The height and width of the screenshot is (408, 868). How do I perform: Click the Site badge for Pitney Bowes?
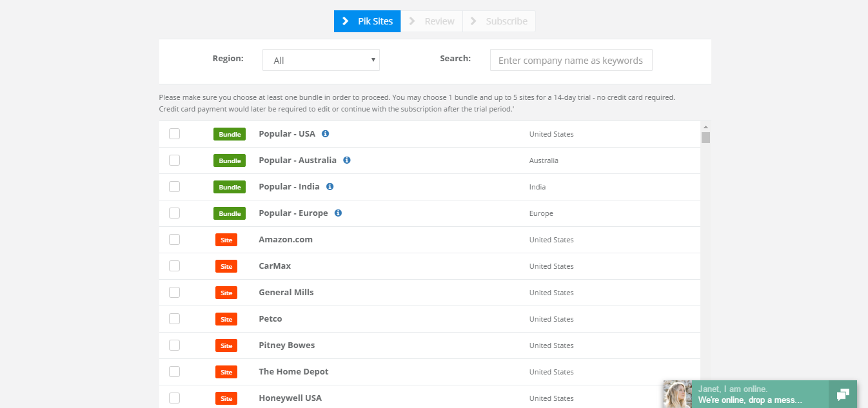pyautogui.click(x=226, y=345)
